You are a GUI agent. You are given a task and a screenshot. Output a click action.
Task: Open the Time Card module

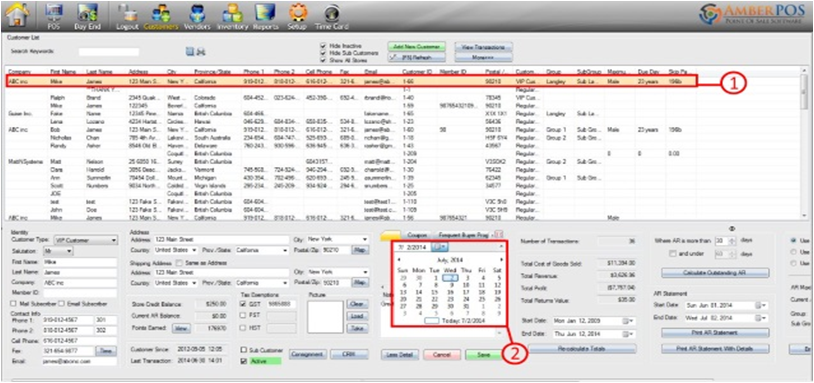click(332, 17)
